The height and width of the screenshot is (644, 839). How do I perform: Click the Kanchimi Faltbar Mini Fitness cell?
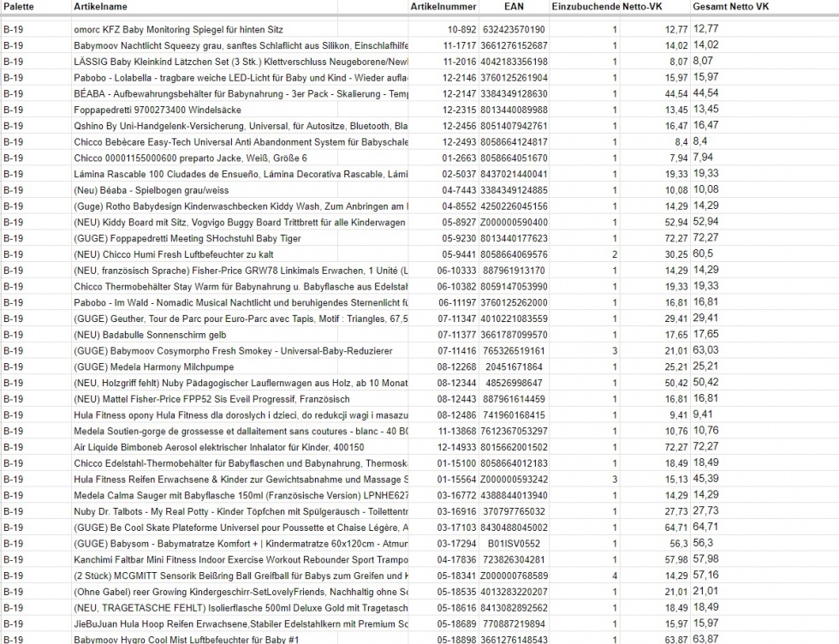click(x=241, y=559)
